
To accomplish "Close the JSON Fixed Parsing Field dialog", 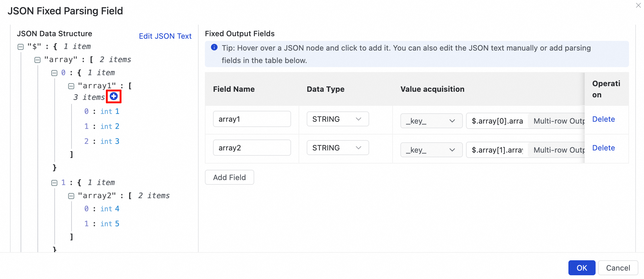I will click(x=638, y=6).
